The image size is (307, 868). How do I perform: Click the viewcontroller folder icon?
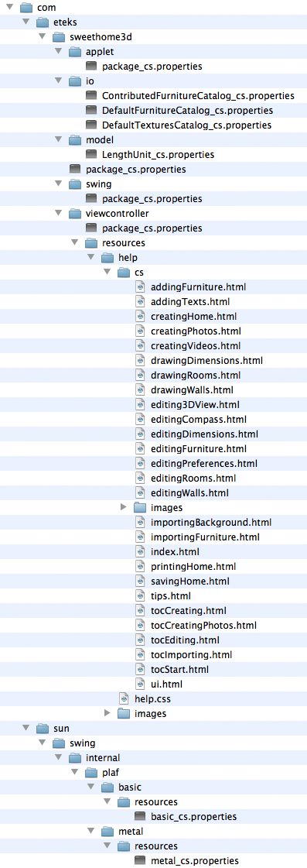pyautogui.click(x=75, y=213)
